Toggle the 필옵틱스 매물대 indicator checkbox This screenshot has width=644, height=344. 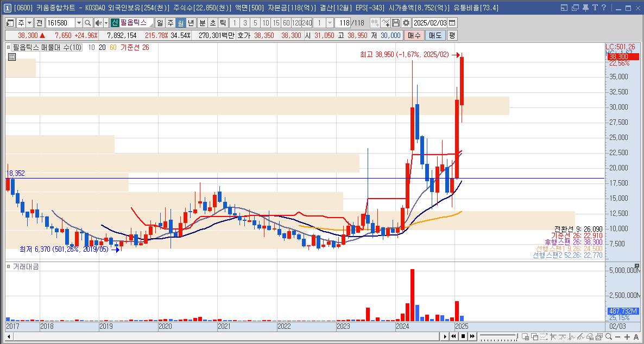(9, 48)
